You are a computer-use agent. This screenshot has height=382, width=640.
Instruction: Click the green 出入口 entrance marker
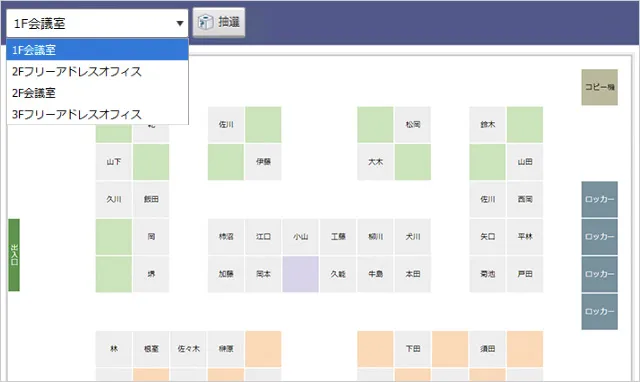click(x=14, y=255)
